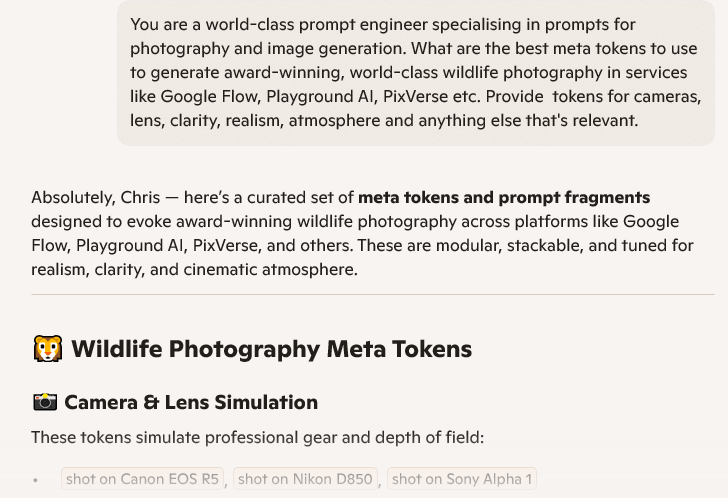Click bold text "meta tokens and prompt fragments"
This screenshot has width=728, height=498.
(504, 197)
